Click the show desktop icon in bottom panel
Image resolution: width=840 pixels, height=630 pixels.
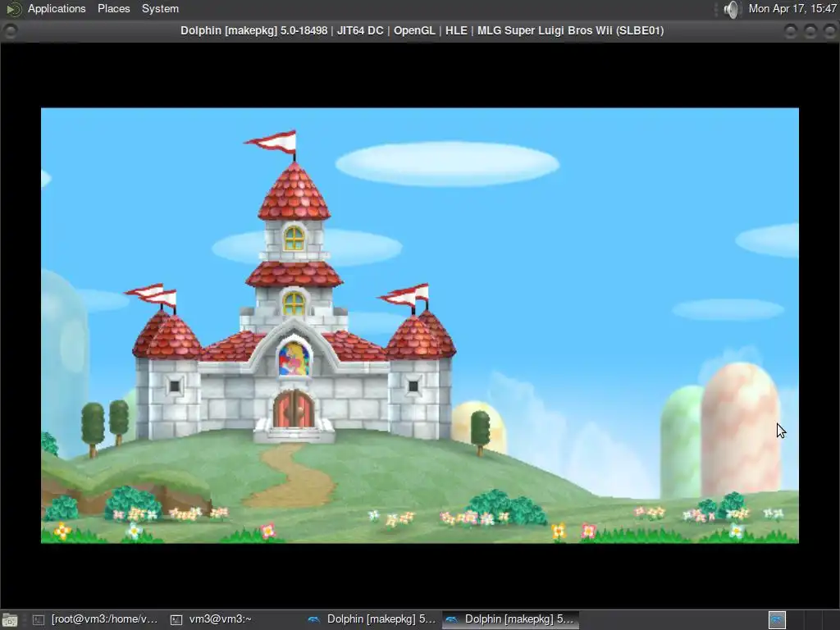pos(10,620)
